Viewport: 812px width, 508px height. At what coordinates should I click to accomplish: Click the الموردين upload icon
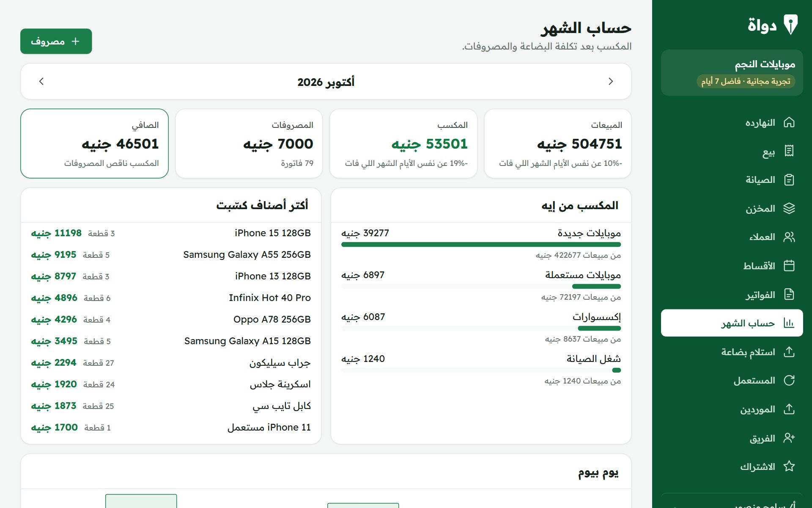coord(789,409)
